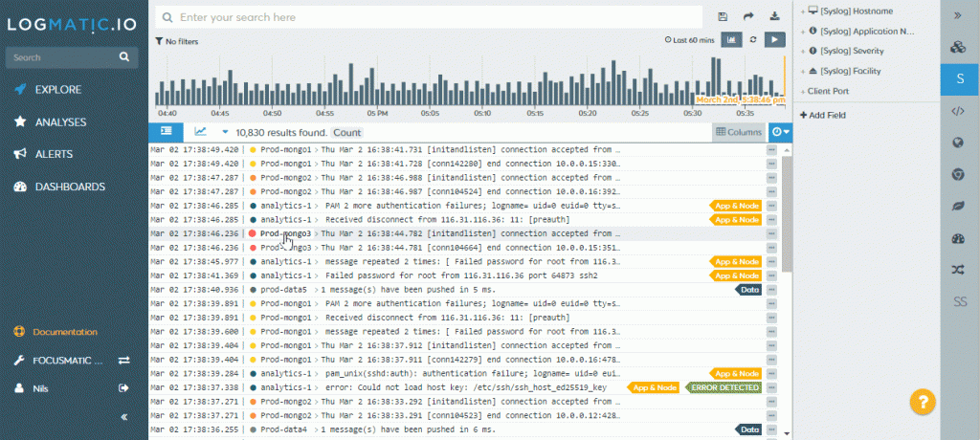
Task: Switch account via the FOCUSMATIC swap arrows icon
Action: 123,361
